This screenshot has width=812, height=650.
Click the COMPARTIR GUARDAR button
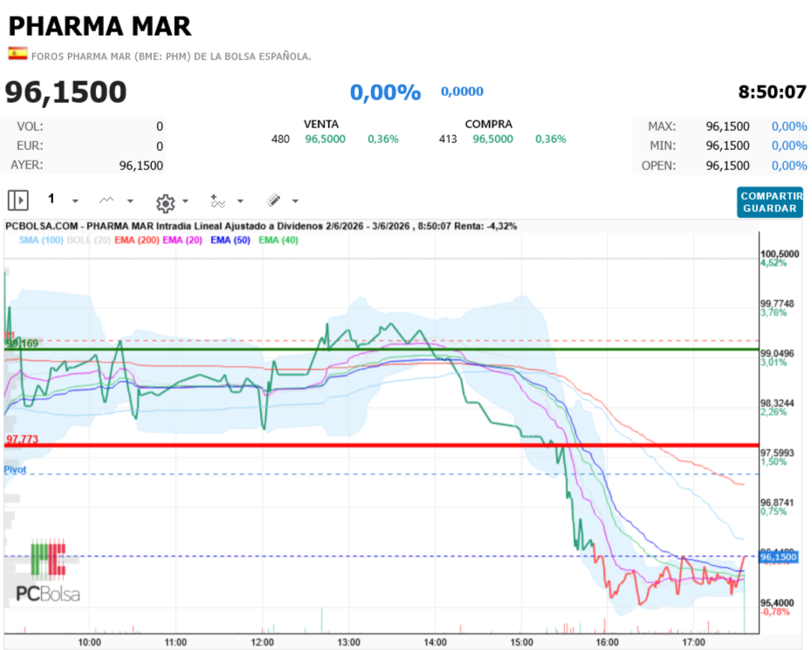tap(770, 202)
